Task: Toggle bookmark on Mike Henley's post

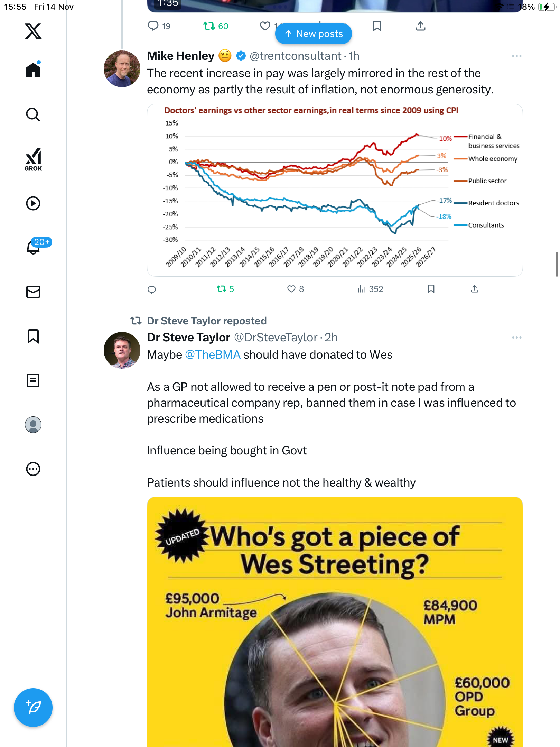Action: 431,289
